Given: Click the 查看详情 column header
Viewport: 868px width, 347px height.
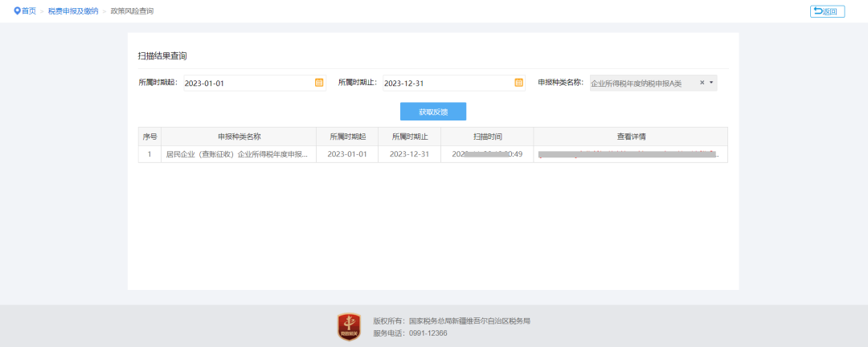Looking at the screenshot, I should 631,137.
